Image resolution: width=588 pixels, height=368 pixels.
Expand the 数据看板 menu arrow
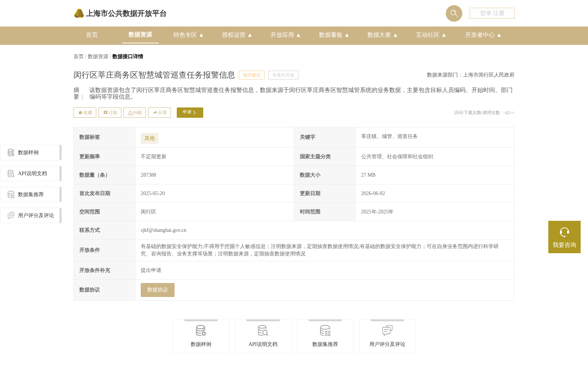tap(347, 35)
